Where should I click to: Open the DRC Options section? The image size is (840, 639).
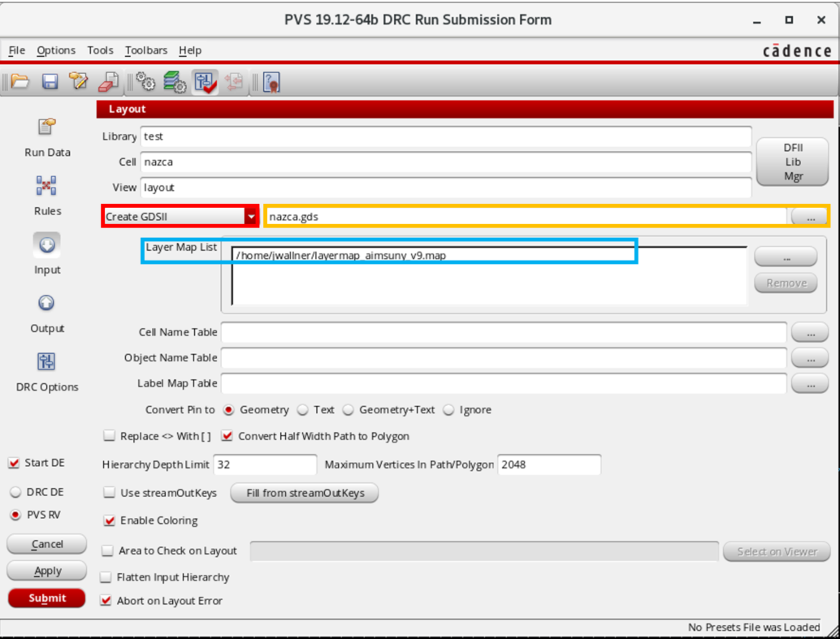tap(46, 372)
